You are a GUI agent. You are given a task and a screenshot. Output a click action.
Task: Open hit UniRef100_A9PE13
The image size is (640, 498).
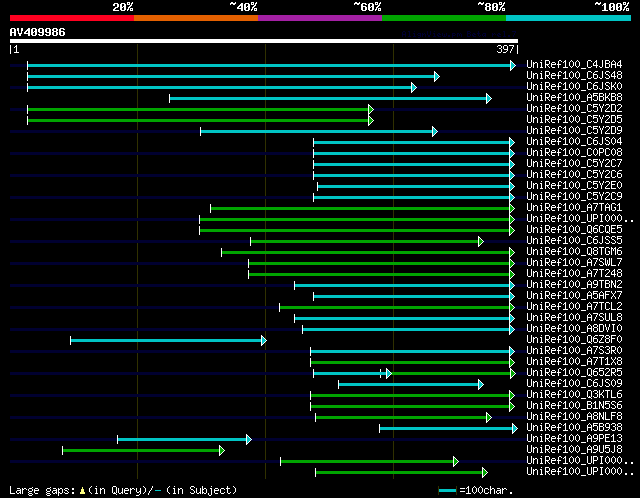(574, 439)
